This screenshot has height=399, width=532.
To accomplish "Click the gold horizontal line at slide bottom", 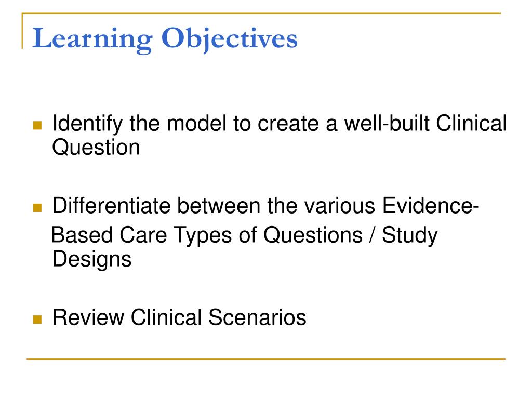I will coord(266,359).
